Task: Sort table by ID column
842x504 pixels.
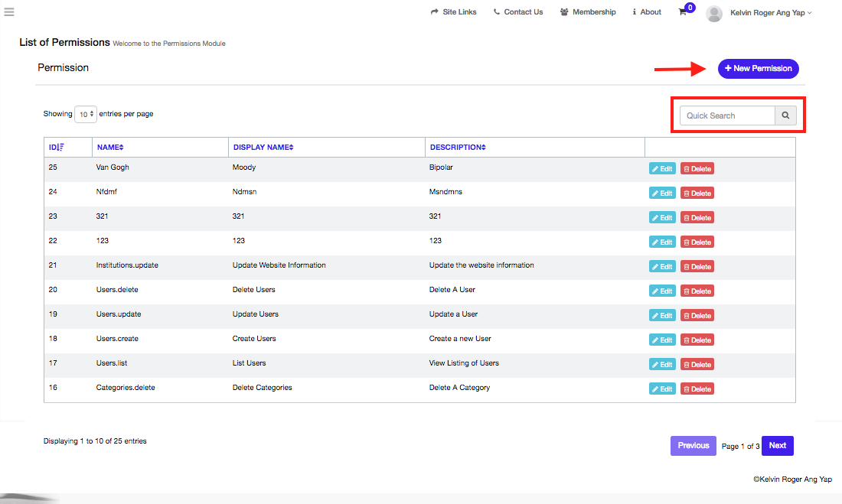Action: click(57, 147)
